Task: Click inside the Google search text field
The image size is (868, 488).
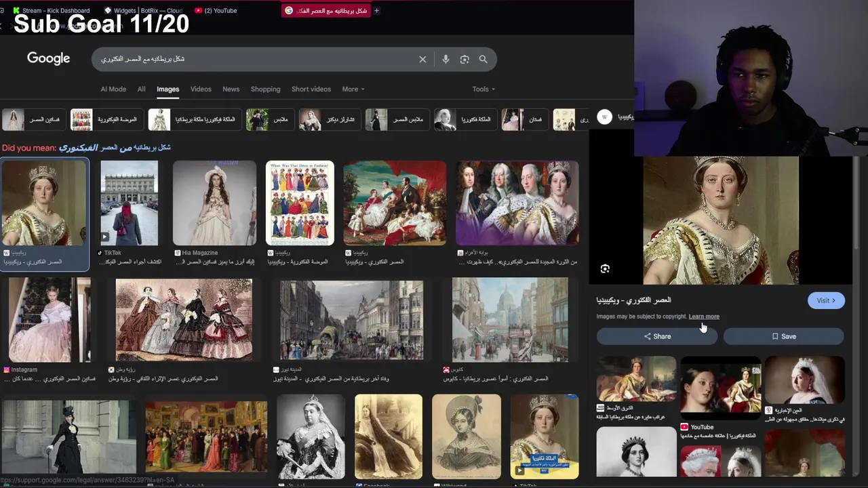Action: tap(254, 60)
